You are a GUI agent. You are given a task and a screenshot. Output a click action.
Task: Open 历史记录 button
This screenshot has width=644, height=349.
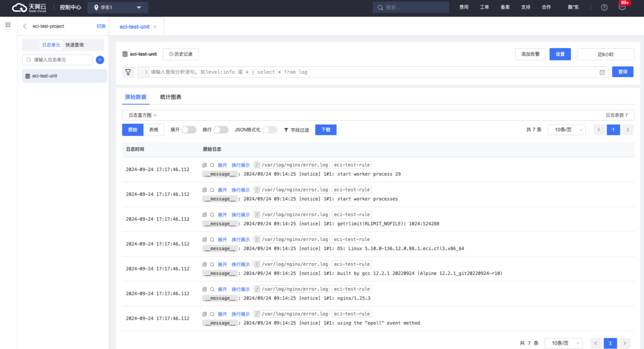point(181,54)
